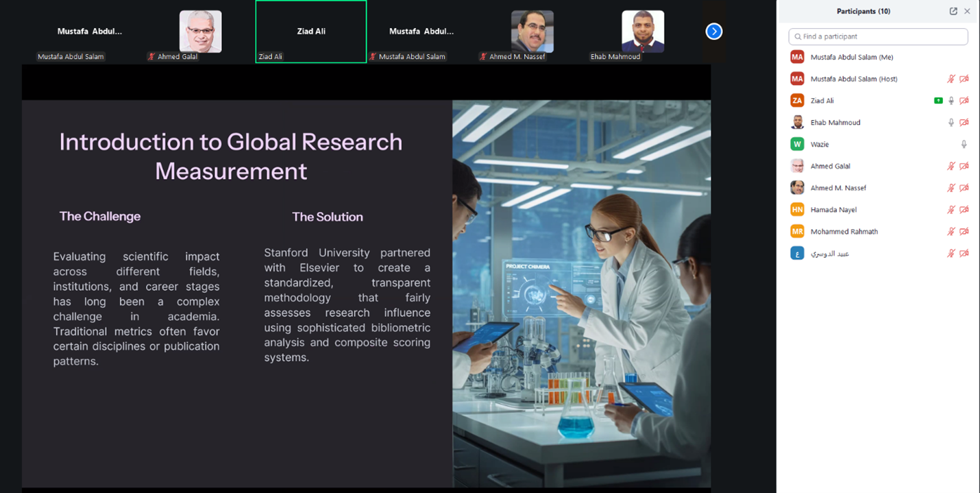Click Ahmed M. Nassef's camera-off icon in list
Image resolution: width=980 pixels, height=493 pixels.
point(964,188)
